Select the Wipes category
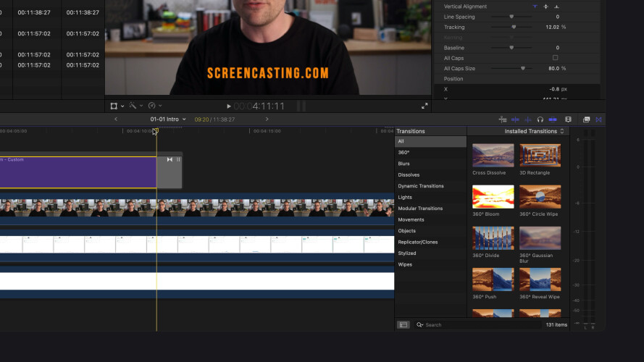 click(x=430, y=264)
